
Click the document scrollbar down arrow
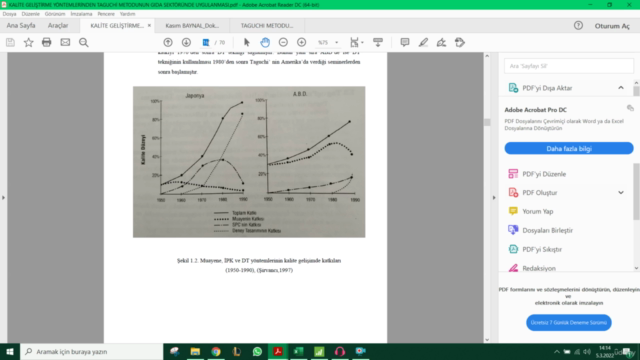coord(487,340)
